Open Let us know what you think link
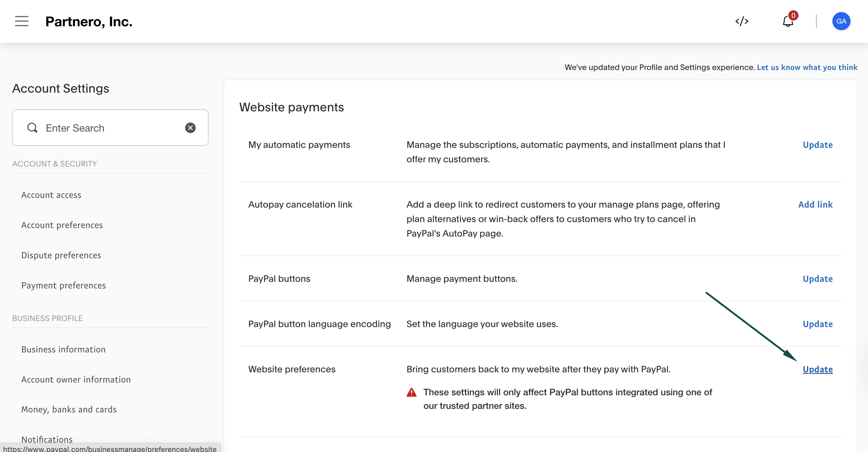Viewport: 868px width, 452px height. 807,67
